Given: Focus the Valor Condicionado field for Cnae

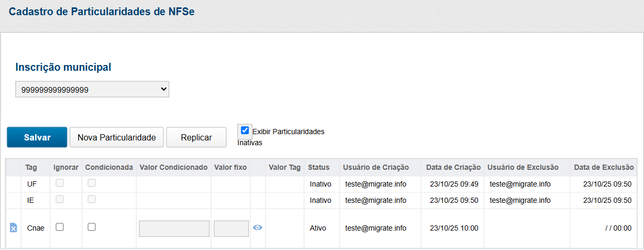Looking at the screenshot, I should (174, 229).
